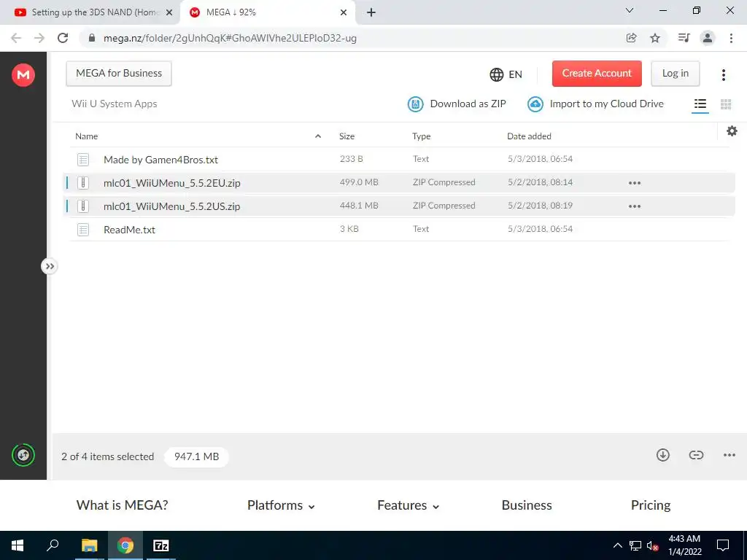Click the Import to my Cloud Drive icon
Image resolution: width=747 pixels, height=560 pixels.
(x=535, y=104)
